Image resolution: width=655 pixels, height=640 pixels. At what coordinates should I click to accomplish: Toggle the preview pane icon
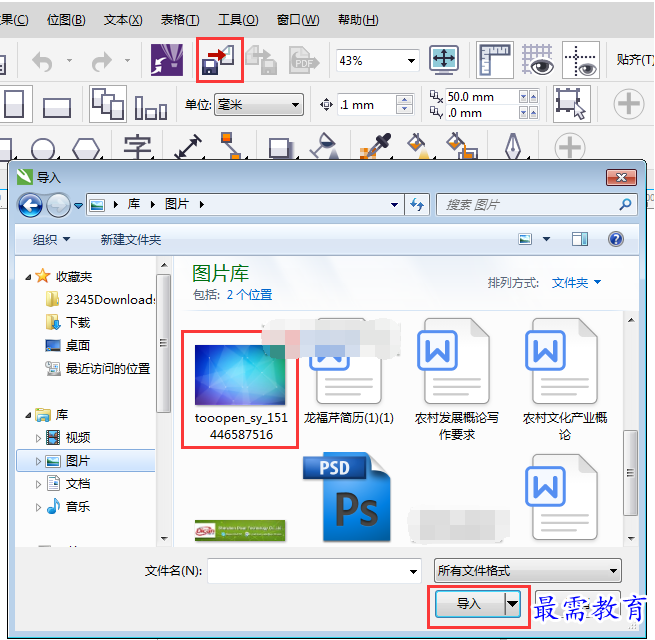tap(579, 239)
